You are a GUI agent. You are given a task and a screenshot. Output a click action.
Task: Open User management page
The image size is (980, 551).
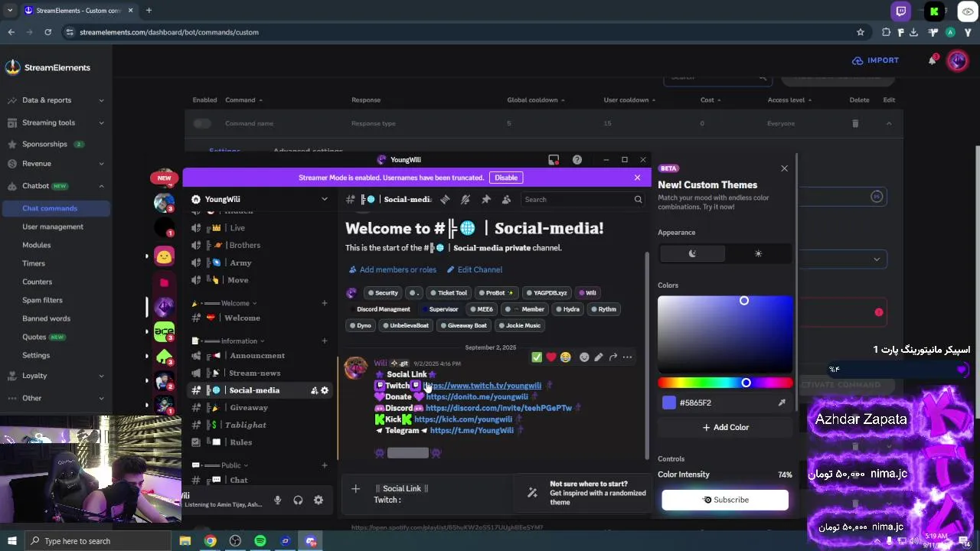click(53, 227)
